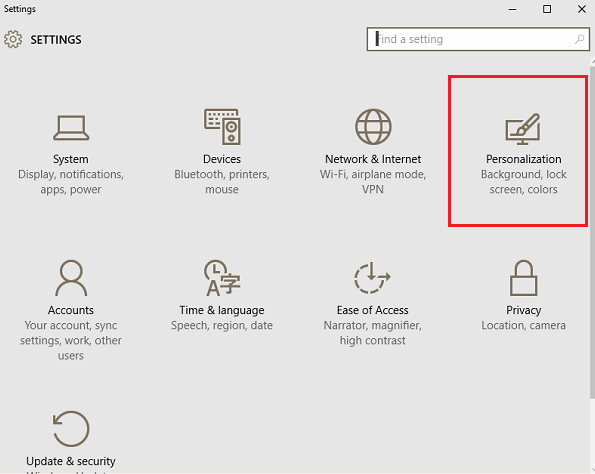595x474 pixels.
Task: Open the Network & Internet globe icon
Action: (373, 127)
